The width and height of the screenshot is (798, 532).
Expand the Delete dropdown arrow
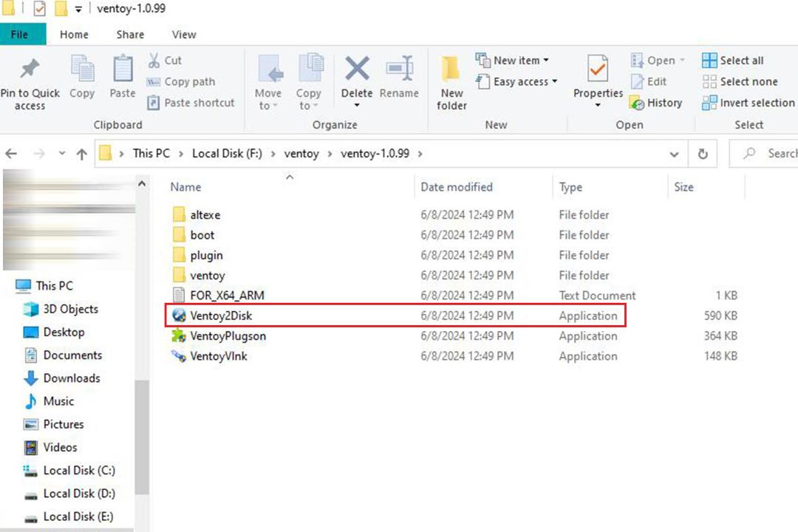click(357, 106)
